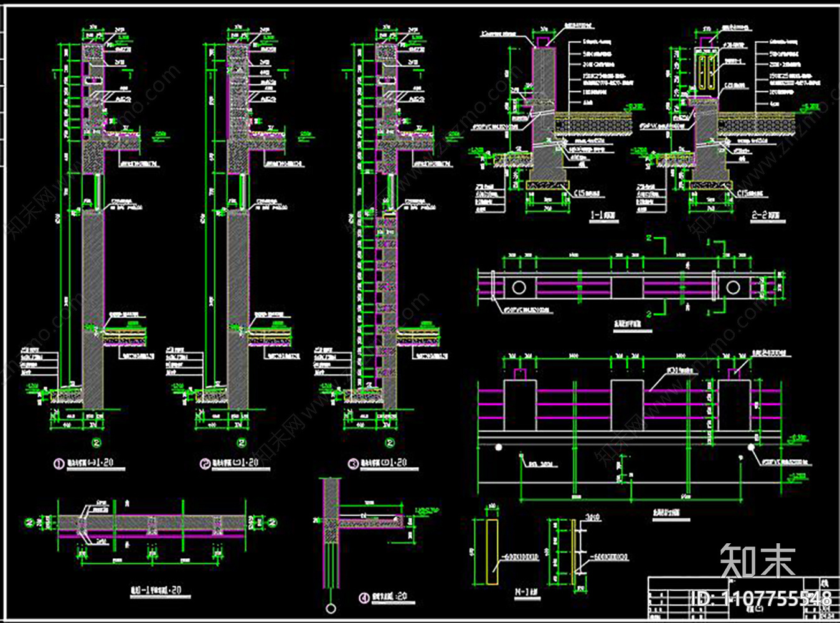Click the green axis bubble under wall section 1
The height and width of the screenshot is (623, 840).
click(97, 444)
